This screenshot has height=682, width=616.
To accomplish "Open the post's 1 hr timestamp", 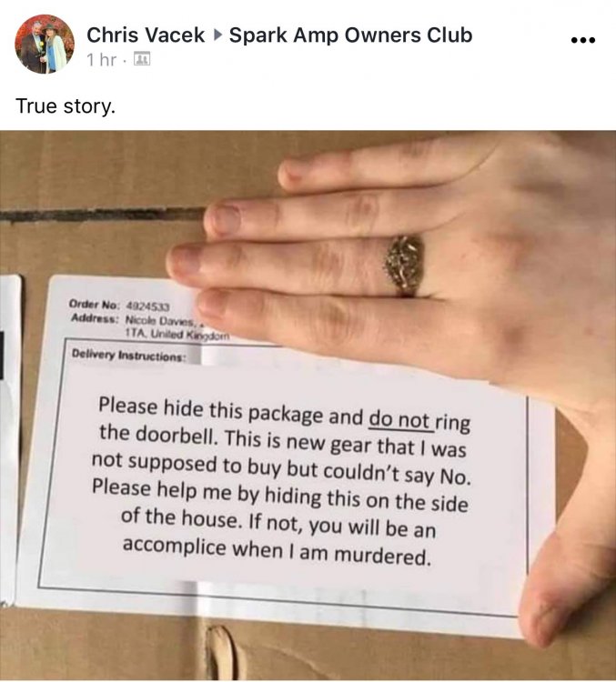I will 101,60.
